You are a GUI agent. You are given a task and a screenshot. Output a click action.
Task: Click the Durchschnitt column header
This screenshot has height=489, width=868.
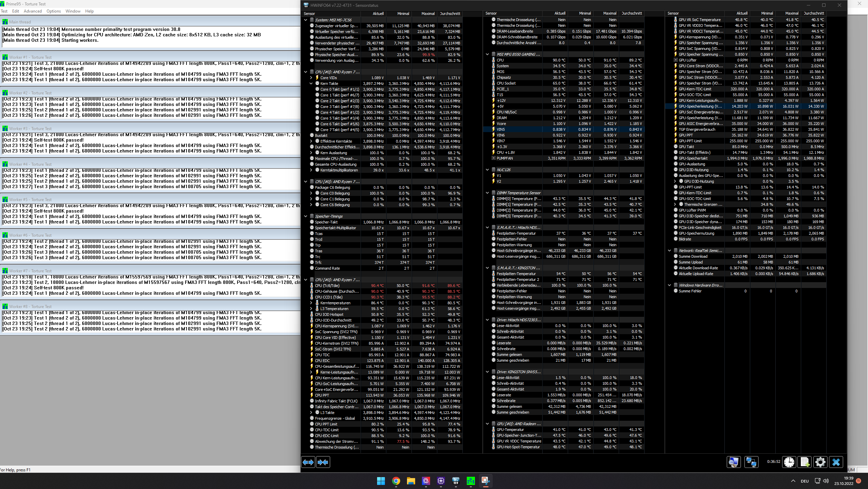tap(450, 14)
